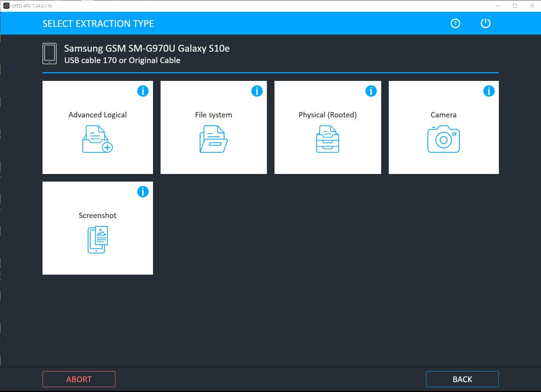
Task: Select the File system extraction icon
Action: [213, 139]
